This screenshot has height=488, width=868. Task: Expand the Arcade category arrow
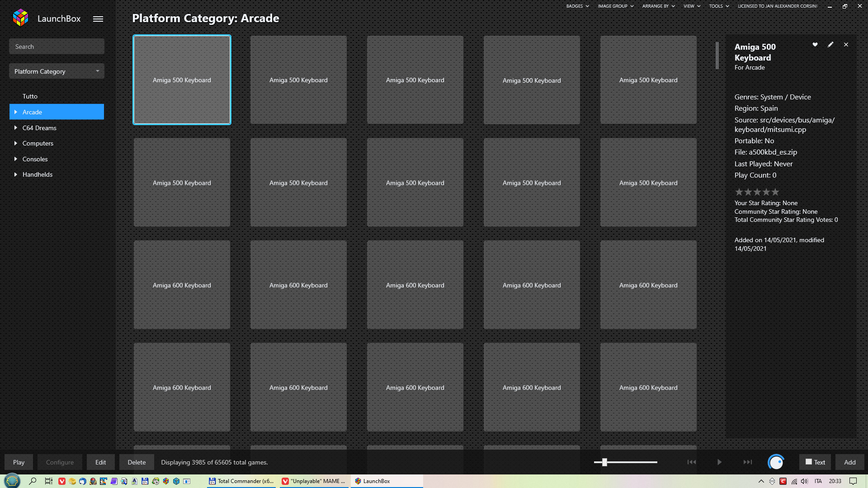(x=16, y=112)
